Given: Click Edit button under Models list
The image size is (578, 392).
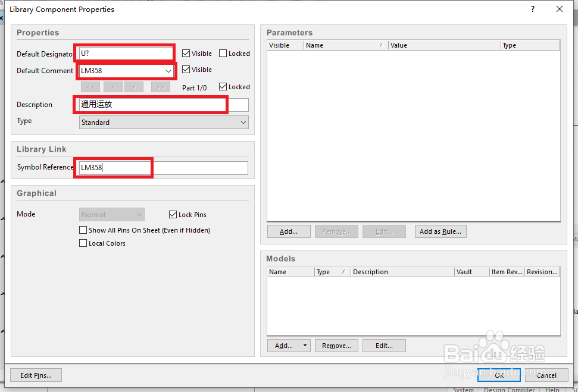Looking at the screenshot, I should [384, 346].
